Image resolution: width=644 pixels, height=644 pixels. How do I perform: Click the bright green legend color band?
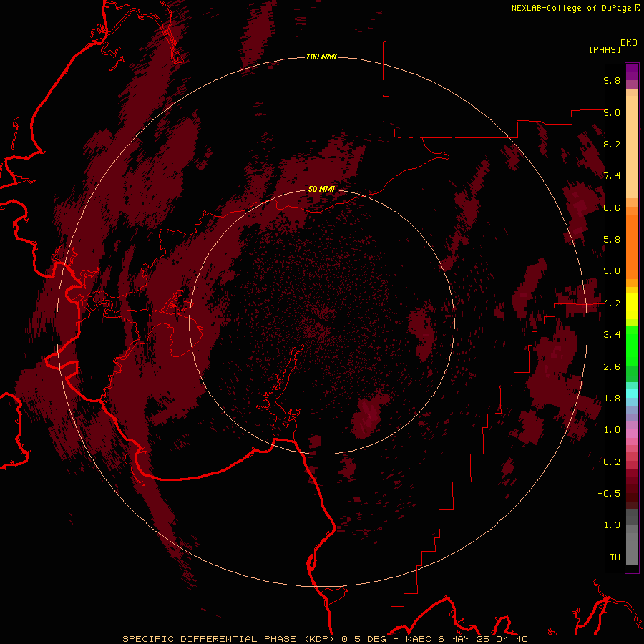(x=632, y=346)
